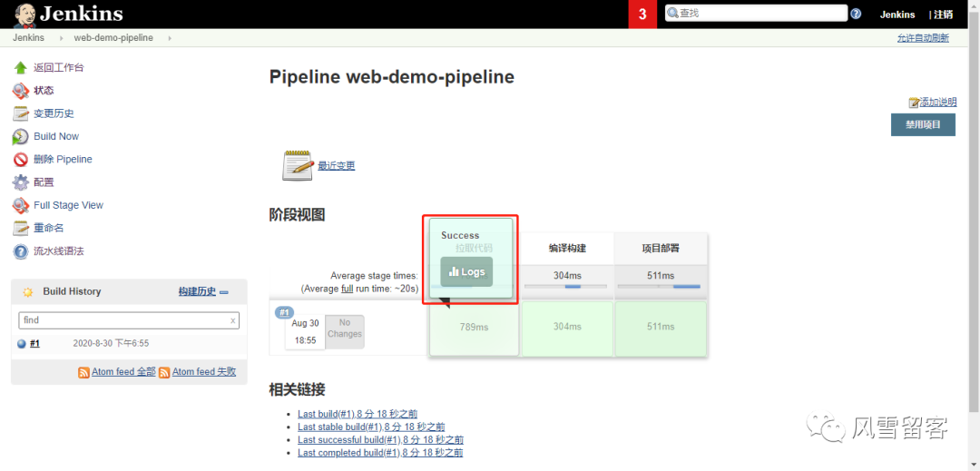The height and width of the screenshot is (471, 980).
Task: Open the Last build(#1) link
Action: [x=358, y=414]
